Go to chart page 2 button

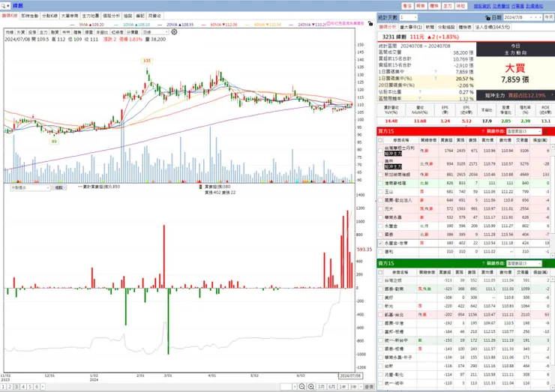(x=10, y=387)
